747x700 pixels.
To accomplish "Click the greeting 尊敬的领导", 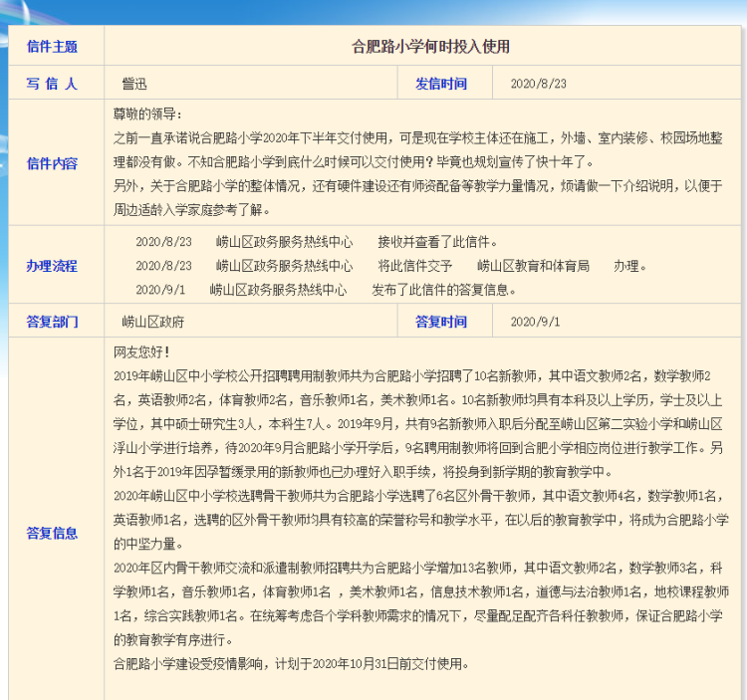I will click(147, 115).
